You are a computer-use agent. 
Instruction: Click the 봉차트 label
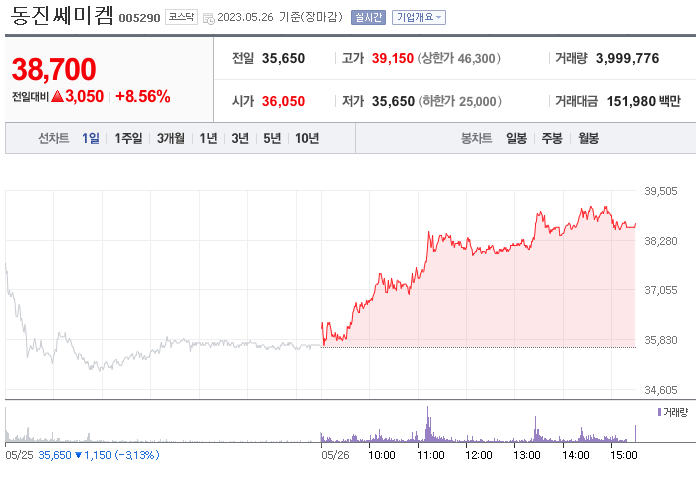(477, 138)
